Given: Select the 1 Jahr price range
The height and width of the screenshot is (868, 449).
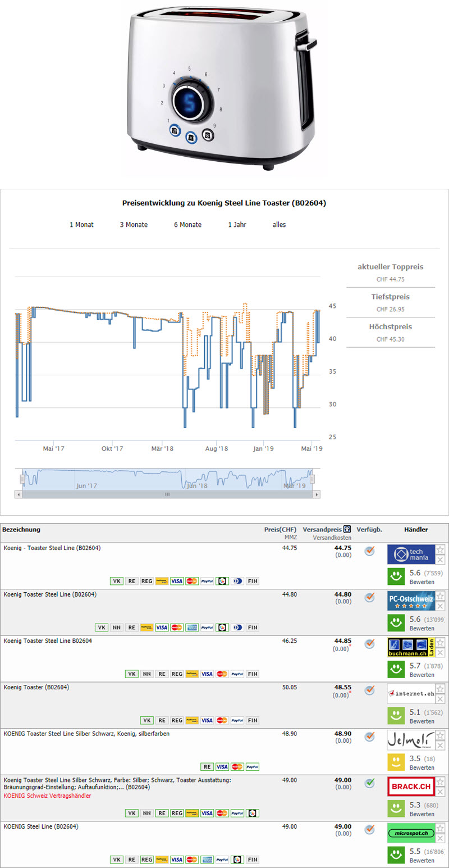Looking at the screenshot, I should tap(237, 225).
